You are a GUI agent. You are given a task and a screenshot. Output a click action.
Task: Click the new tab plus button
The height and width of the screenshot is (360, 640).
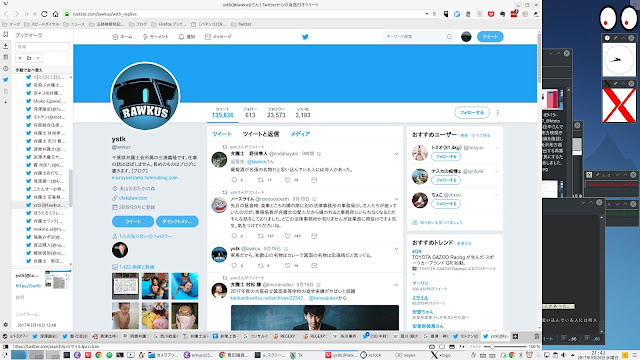[516, 336]
